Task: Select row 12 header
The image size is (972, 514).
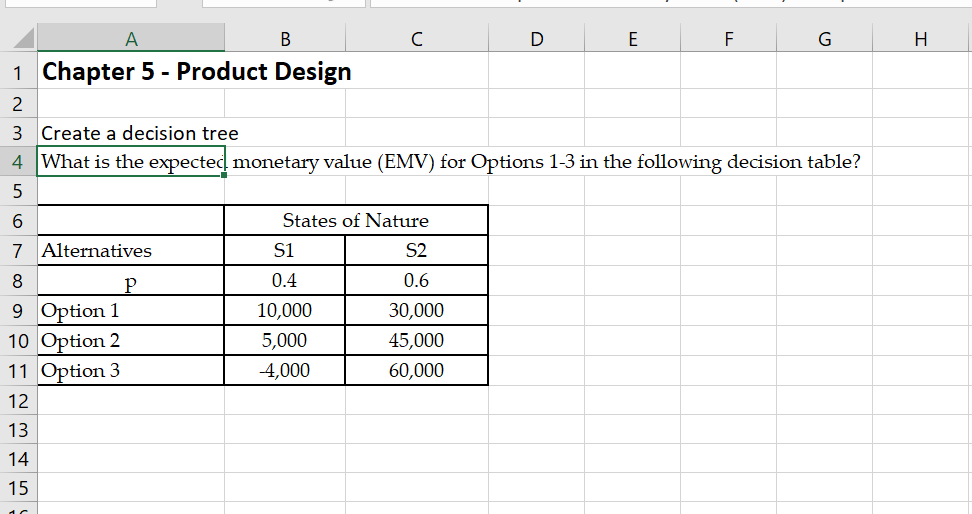Action: [x=18, y=401]
